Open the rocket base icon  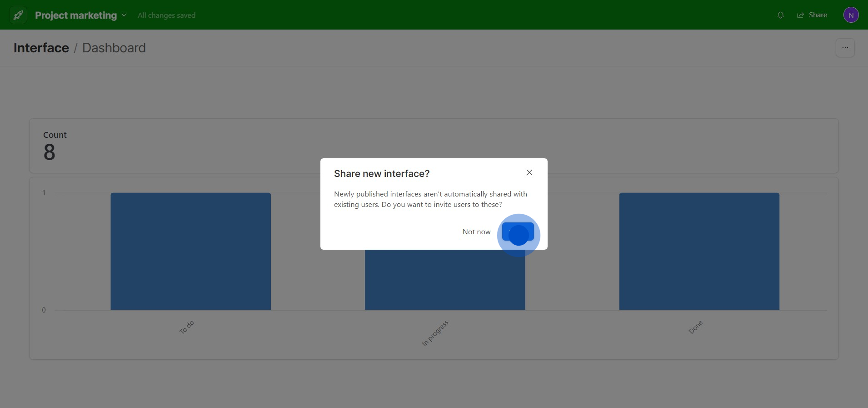[18, 15]
